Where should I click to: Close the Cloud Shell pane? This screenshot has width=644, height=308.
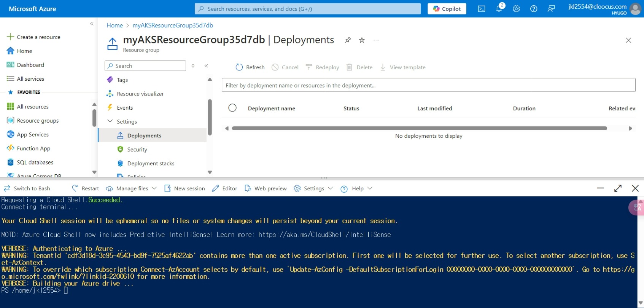[x=635, y=188]
